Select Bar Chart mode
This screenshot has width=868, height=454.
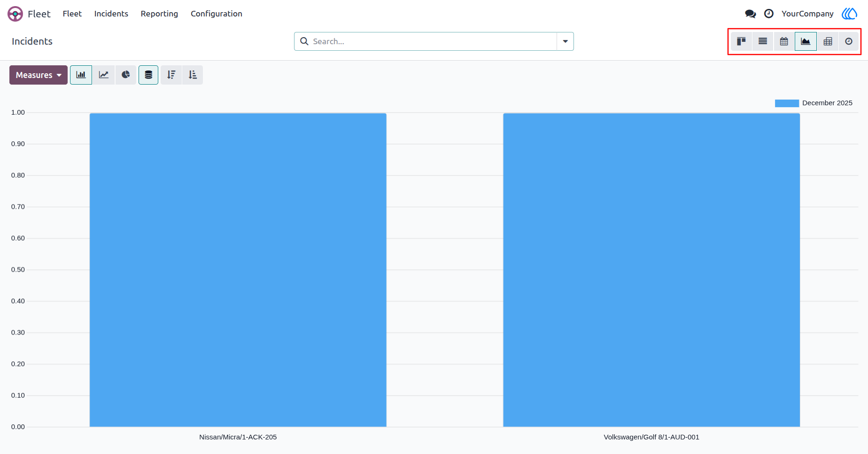coord(81,75)
